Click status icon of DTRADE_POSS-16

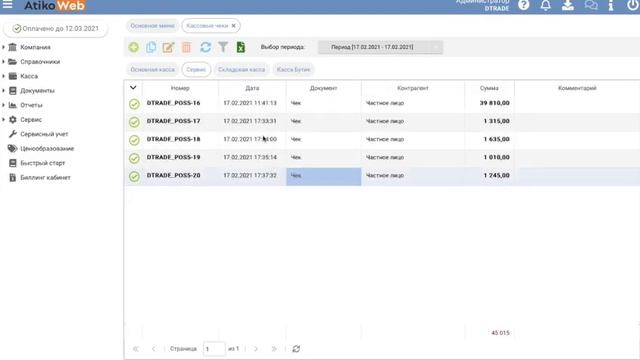[x=134, y=104]
